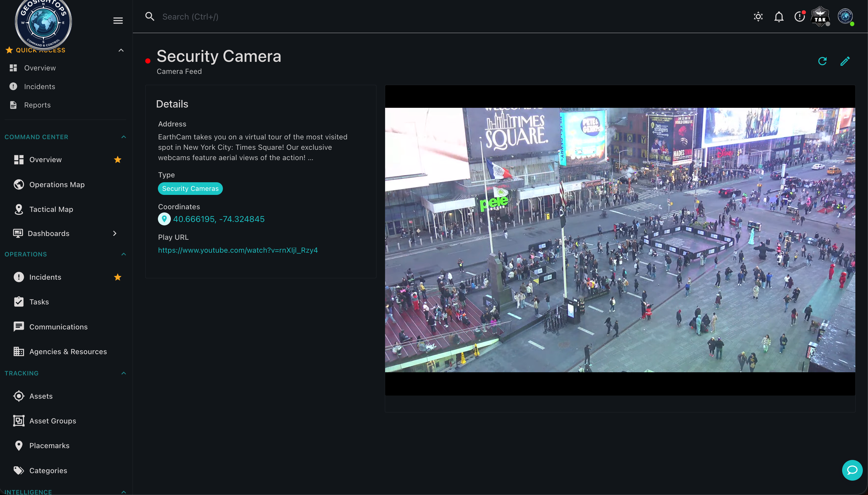Click the Communications message icon
The image size is (868, 495).
click(19, 326)
